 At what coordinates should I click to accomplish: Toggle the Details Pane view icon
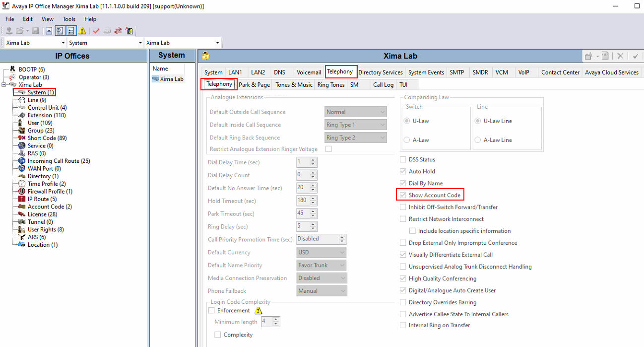72,30
